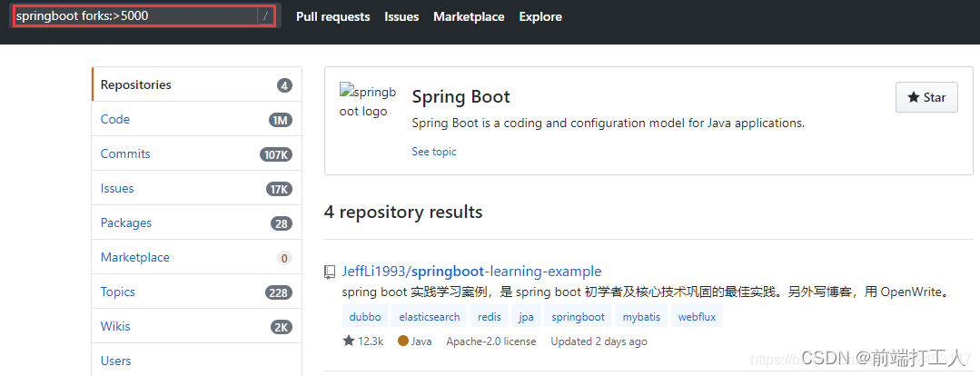Go to Marketplace in the top navigation
This screenshot has width=980, height=376.
(x=469, y=17)
